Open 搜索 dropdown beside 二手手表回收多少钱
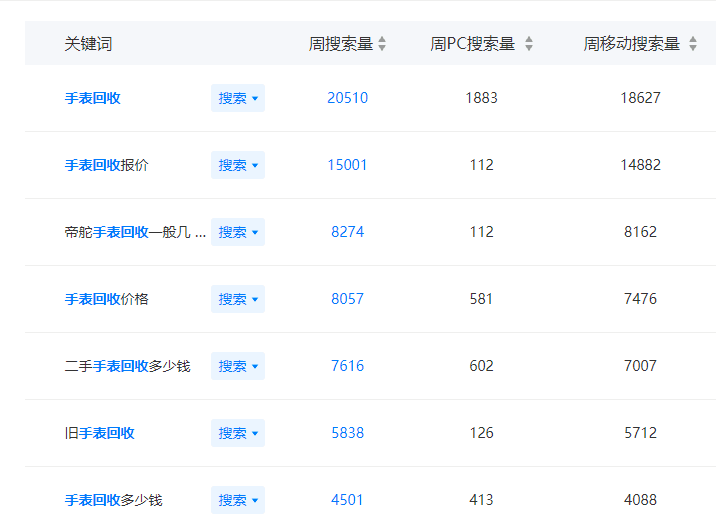Screen dimensions: 716x531 click(238, 366)
